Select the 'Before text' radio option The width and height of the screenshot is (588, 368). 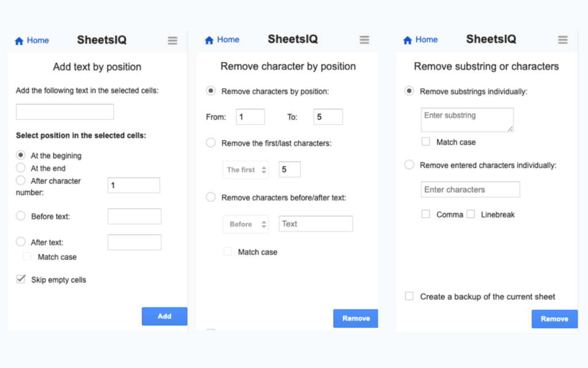coord(21,216)
